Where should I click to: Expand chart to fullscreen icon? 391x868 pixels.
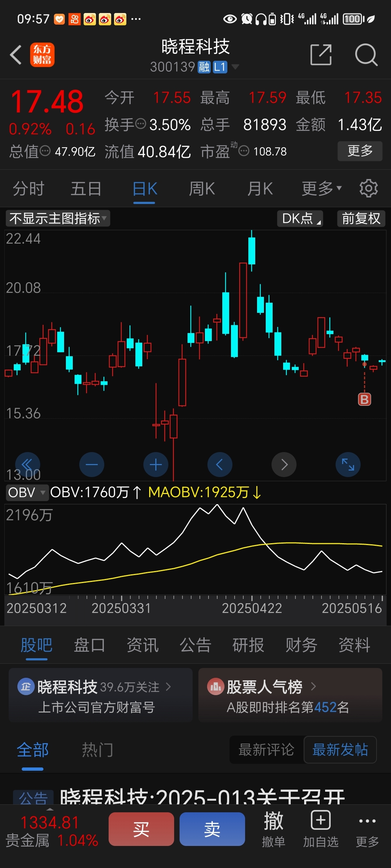click(x=348, y=464)
